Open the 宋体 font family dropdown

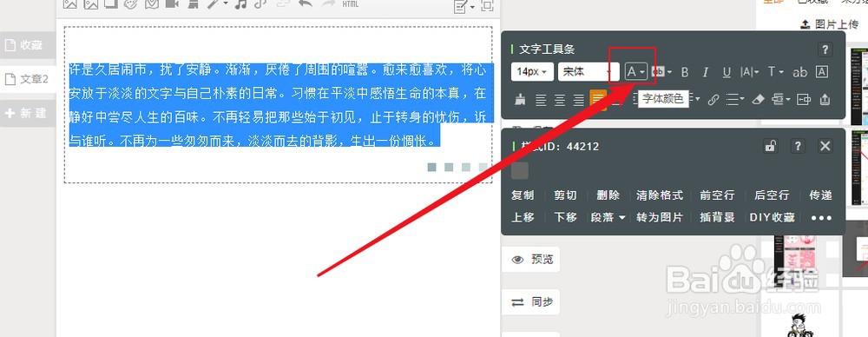(588, 71)
